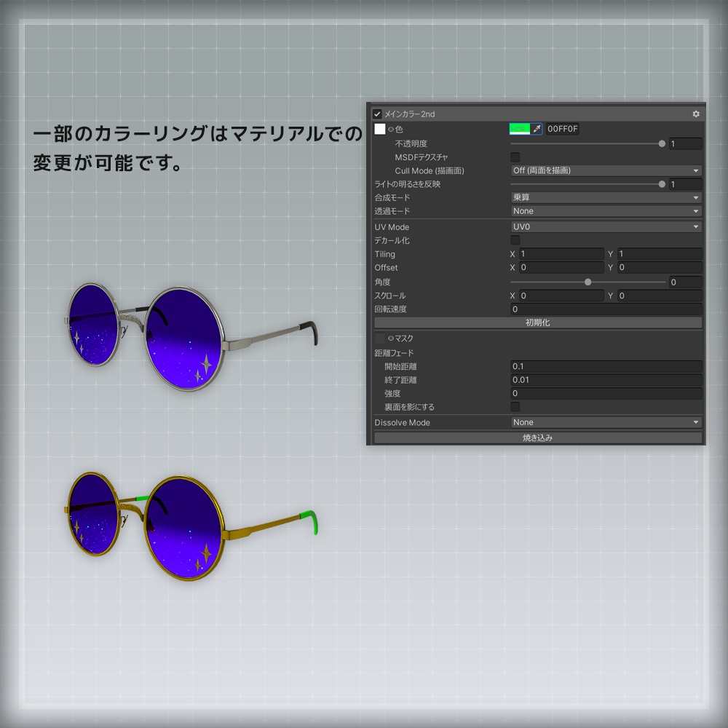Select the 強度 value field
The image size is (728, 728).
606,393
